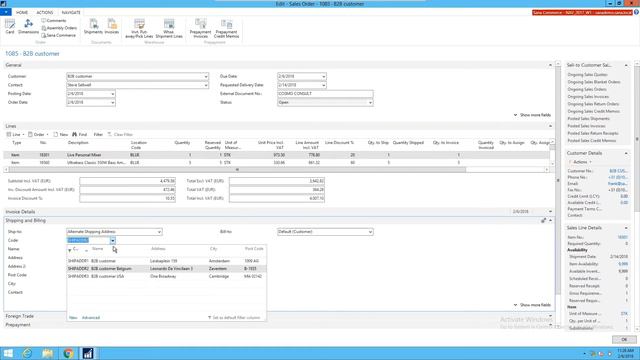Click New in the lookup footer
The height and width of the screenshot is (360, 640).
pyautogui.click(x=73, y=318)
